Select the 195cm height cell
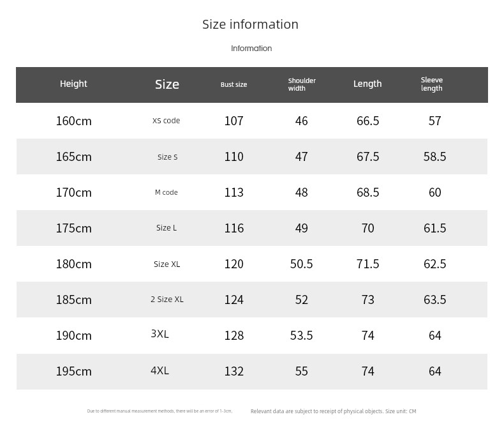 click(x=74, y=371)
